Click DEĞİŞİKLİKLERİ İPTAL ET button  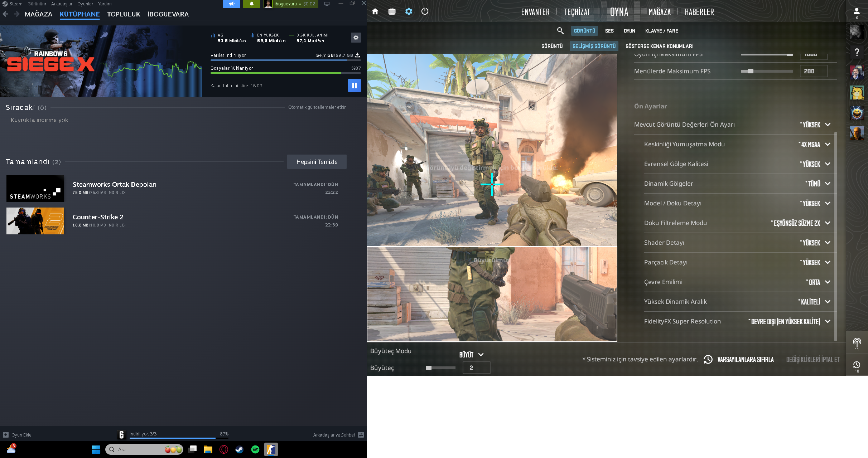pos(813,359)
